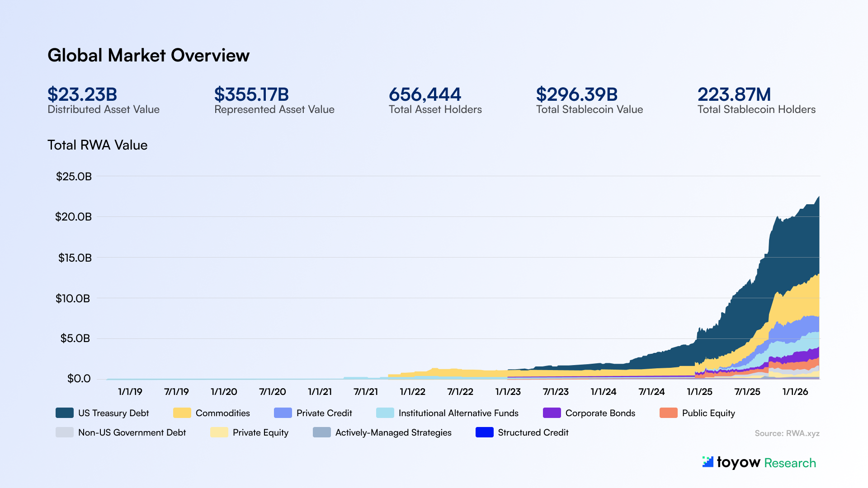868x488 pixels.
Task: Click the Public Equity orange legend swatch
Action: pyautogui.click(x=668, y=413)
